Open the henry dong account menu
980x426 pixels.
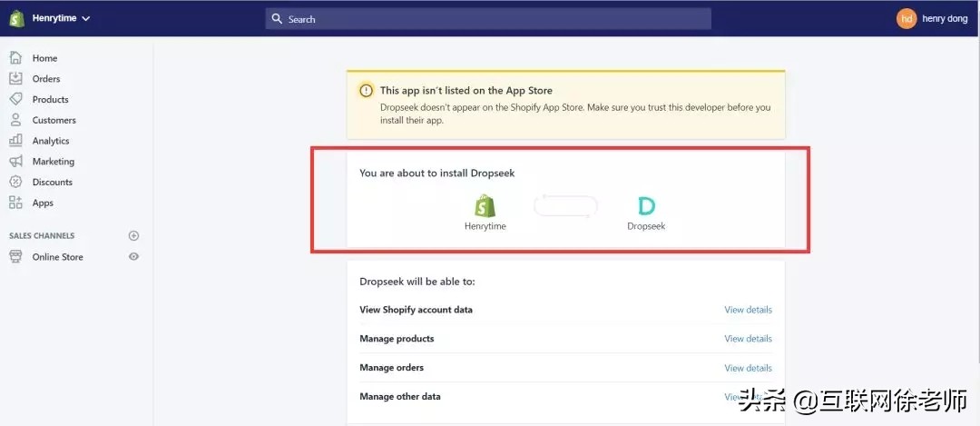click(945, 19)
